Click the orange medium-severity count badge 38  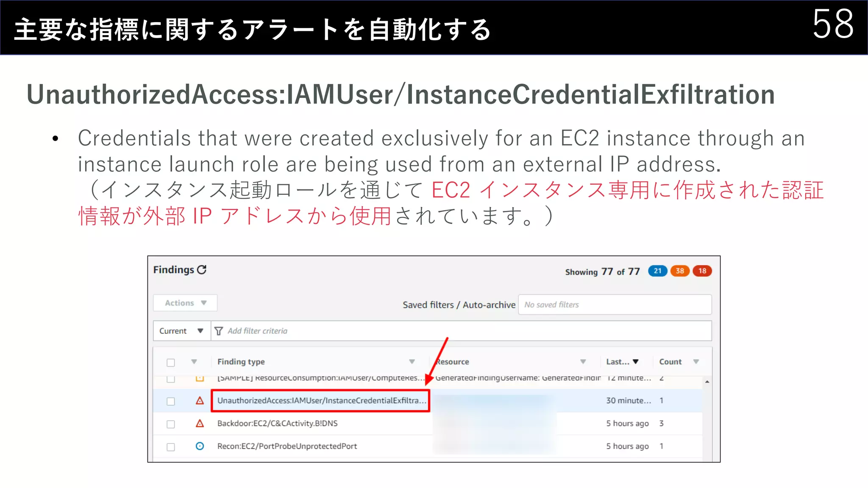[680, 271]
